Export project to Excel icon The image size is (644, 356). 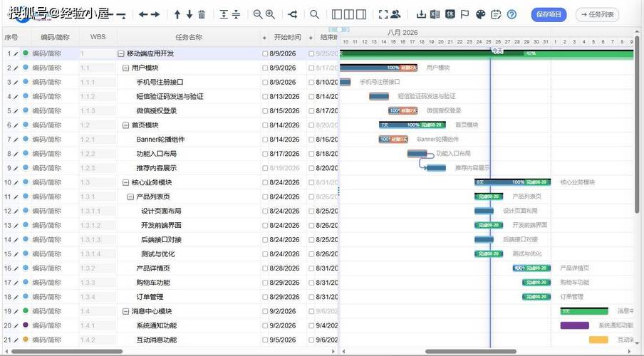point(435,14)
